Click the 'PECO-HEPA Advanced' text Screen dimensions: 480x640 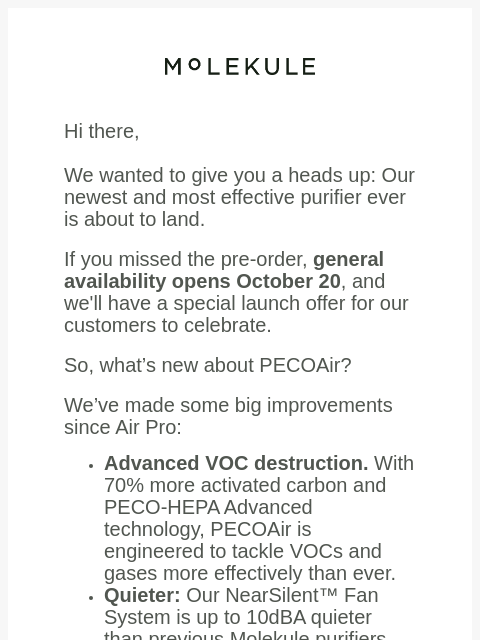click(x=208, y=508)
